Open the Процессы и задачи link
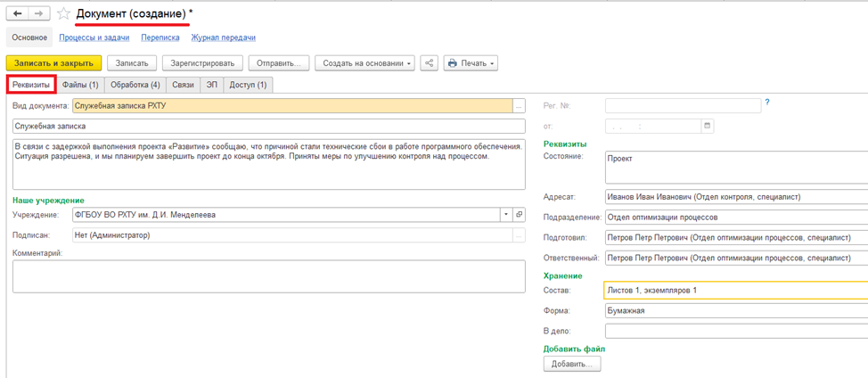 pos(94,37)
